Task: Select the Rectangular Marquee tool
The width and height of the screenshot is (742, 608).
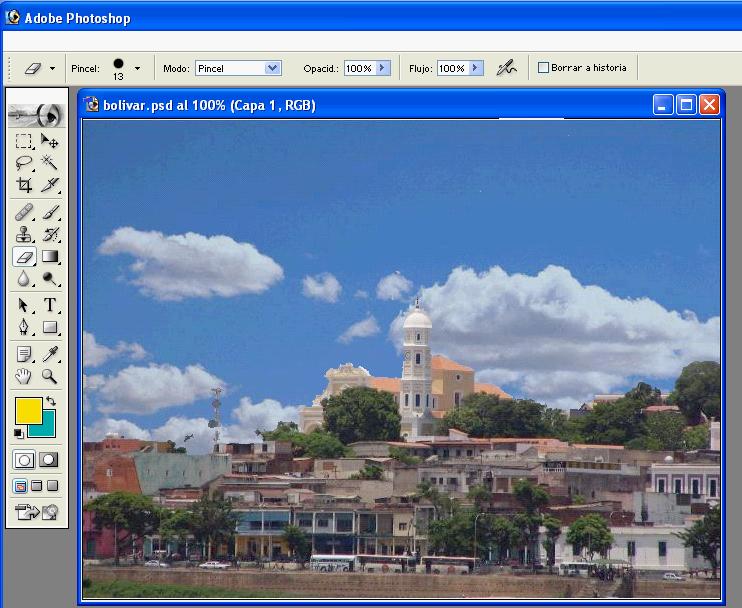Action: tap(24, 141)
